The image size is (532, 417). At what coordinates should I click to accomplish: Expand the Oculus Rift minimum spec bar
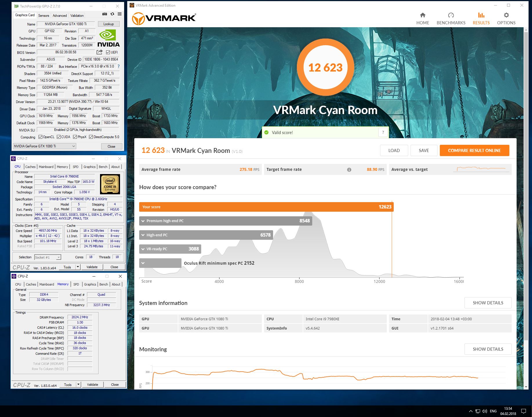coord(160,263)
